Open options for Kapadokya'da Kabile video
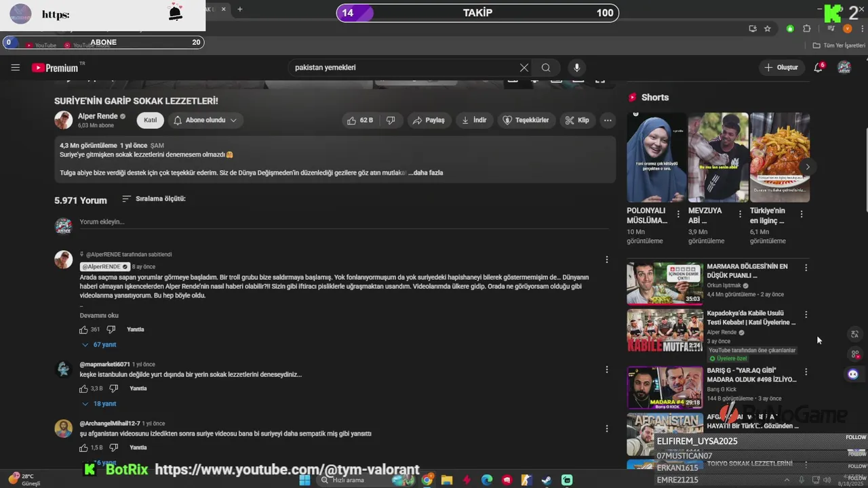Image resolution: width=868 pixels, height=488 pixels. 806,314
